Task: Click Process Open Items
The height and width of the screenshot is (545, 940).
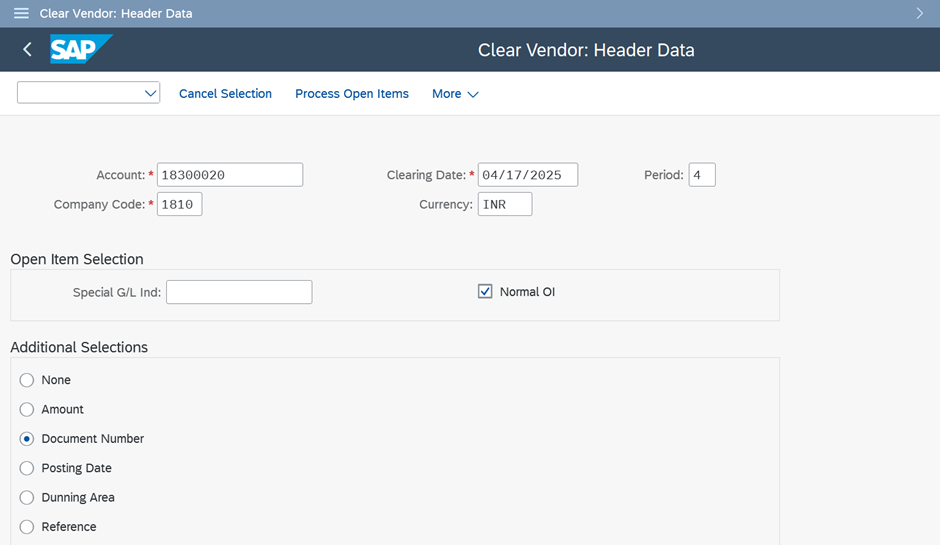Action: pos(352,94)
